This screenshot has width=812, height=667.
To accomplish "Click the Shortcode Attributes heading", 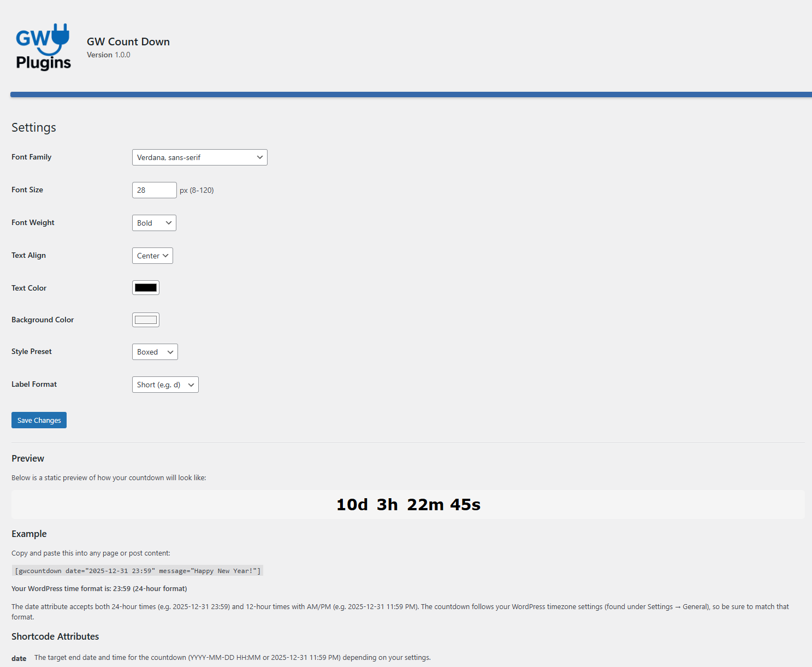I will coord(55,636).
